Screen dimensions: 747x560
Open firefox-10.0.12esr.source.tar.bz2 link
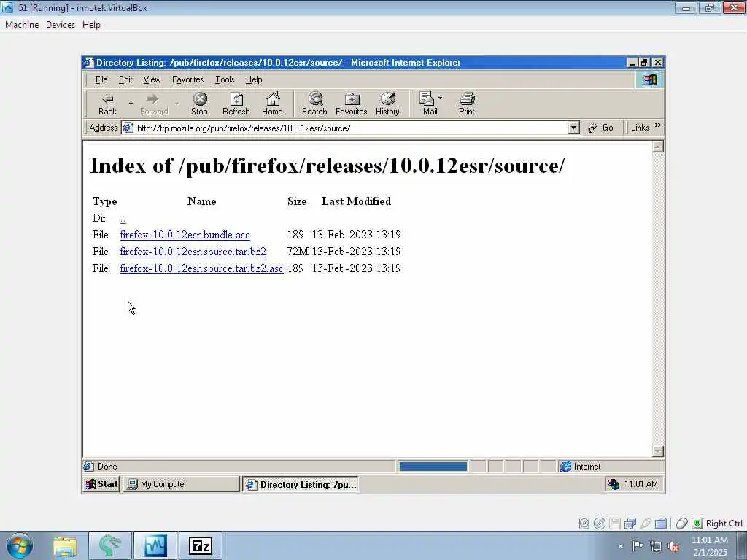pos(193,252)
